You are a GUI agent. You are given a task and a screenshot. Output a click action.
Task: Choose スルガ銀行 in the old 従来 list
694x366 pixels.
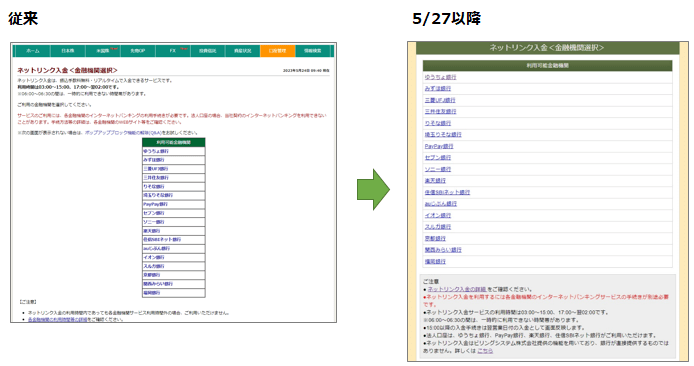click(154, 266)
